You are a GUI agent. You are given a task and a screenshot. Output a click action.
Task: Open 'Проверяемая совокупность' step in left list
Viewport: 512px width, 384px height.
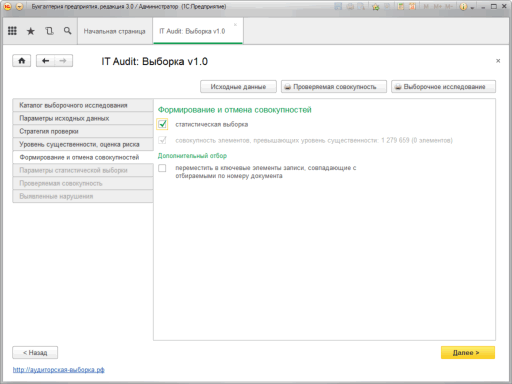(x=83, y=183)
